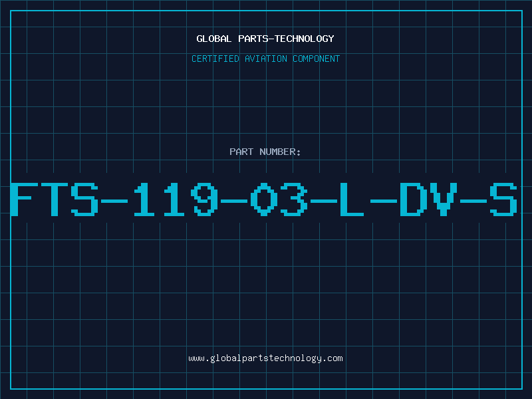The height and width of the screenshot is (399, 532).
Task: Click the word GLOBAL in the heading
Action: 213,39
